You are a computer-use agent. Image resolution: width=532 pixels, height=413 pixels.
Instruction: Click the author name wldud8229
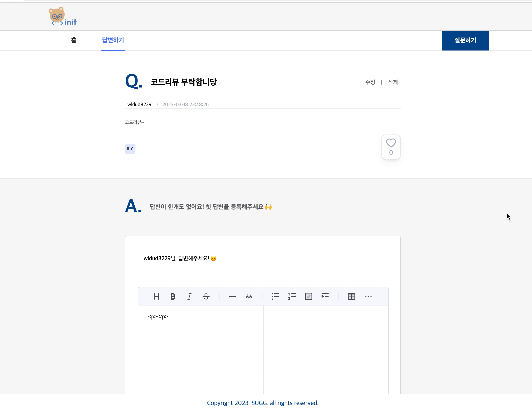click(139, 104)
